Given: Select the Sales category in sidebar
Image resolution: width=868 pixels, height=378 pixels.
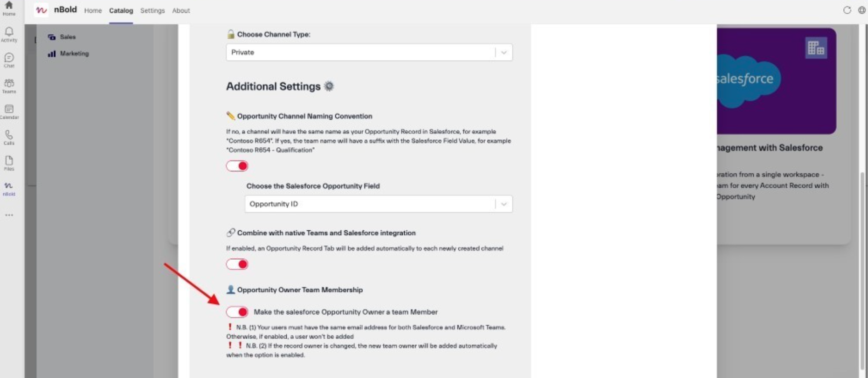Looking at the screenshot, I should (x=67, y=37).
